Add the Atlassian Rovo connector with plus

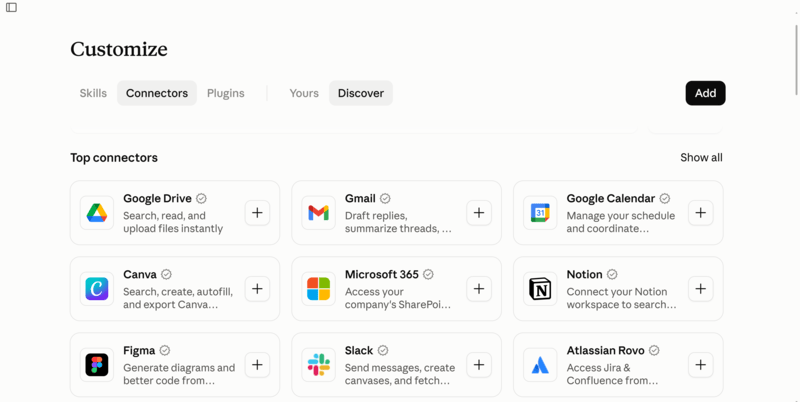click(701, 365)
